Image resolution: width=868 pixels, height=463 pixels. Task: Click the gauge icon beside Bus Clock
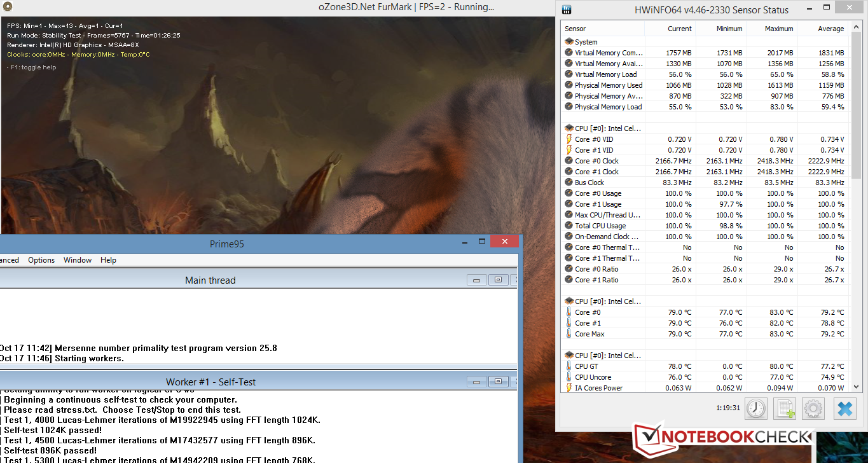[568, 183]
